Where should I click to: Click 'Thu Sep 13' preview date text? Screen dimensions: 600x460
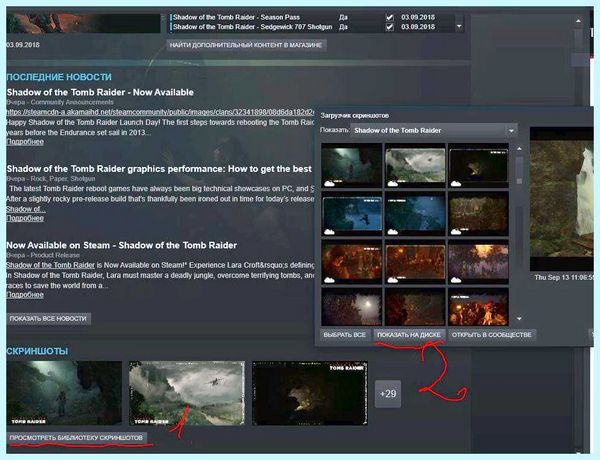pos(564,277)
